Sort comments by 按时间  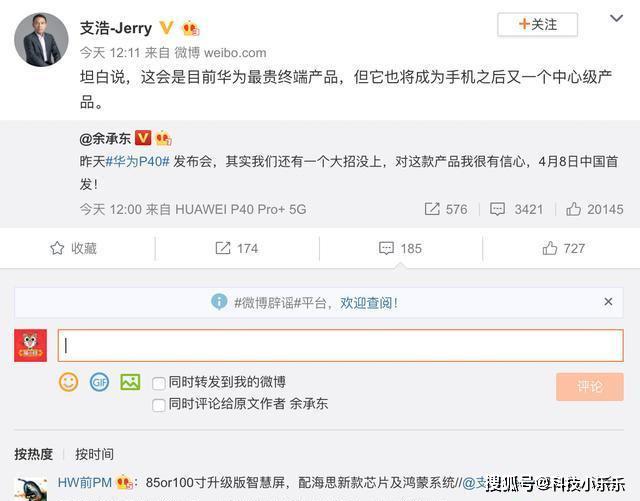coord(94,454)
